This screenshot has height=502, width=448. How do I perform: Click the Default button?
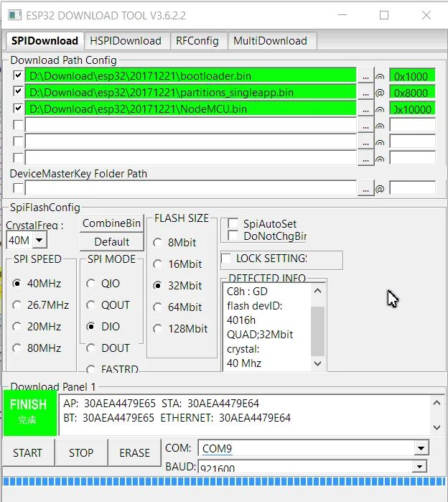(x=112, y=242)
